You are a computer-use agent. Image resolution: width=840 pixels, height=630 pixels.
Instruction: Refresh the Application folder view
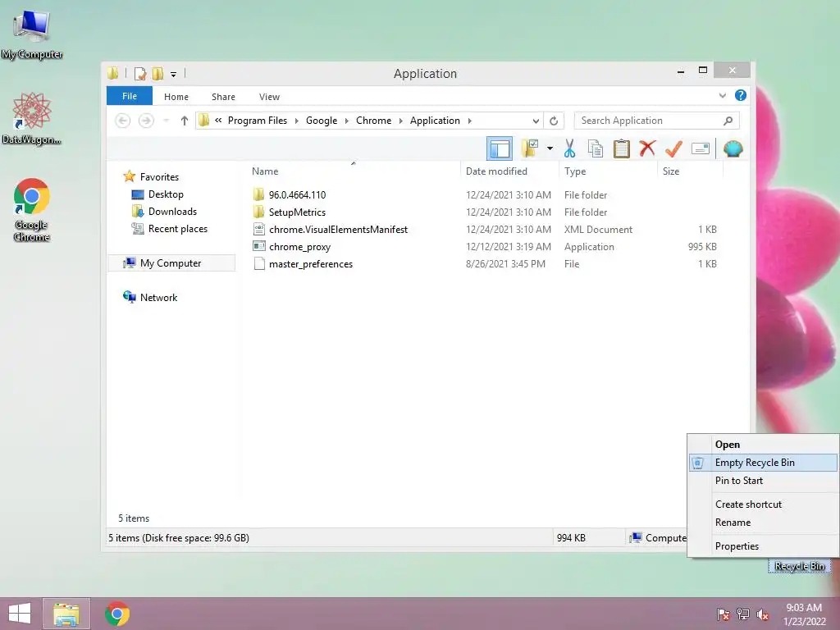click(554, 121)
